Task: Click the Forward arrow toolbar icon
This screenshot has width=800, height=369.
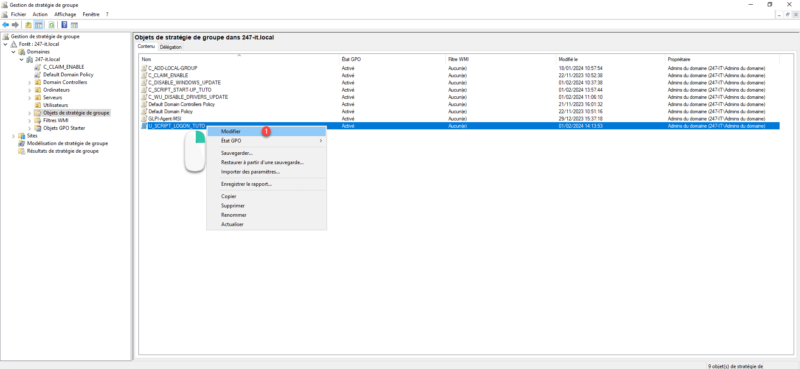Action: 15,24
